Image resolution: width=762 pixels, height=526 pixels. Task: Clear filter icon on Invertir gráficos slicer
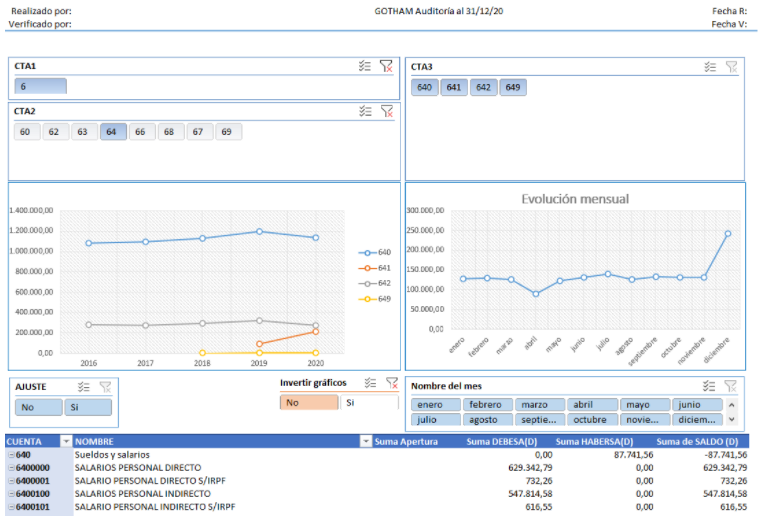[x=392, y=383]
